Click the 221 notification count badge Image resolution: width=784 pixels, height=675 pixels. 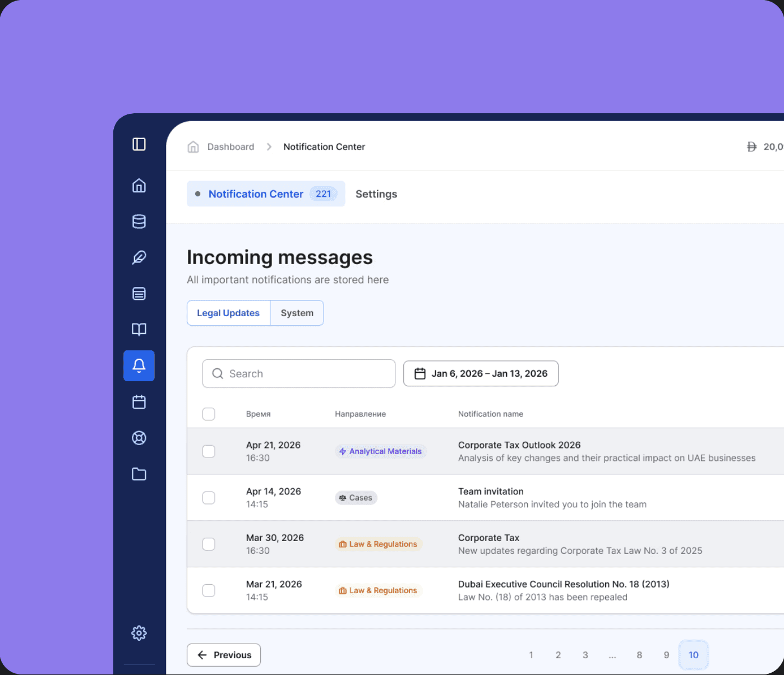324,194
